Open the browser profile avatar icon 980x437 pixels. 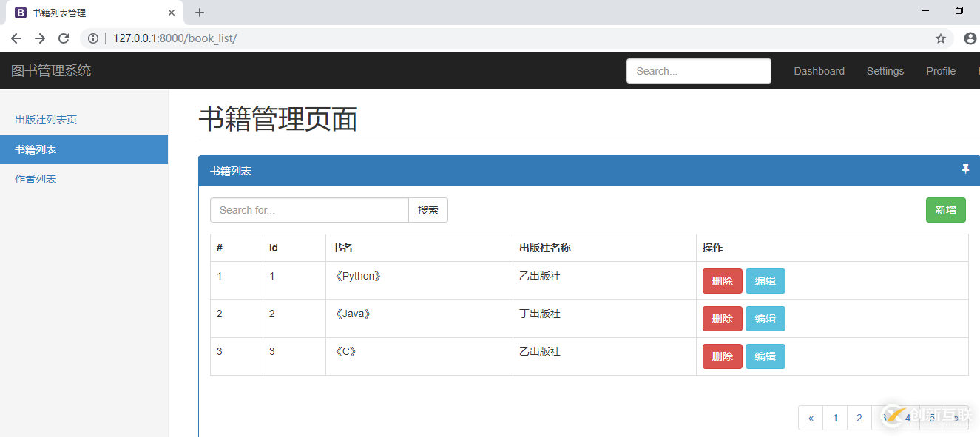coord(970,38)
